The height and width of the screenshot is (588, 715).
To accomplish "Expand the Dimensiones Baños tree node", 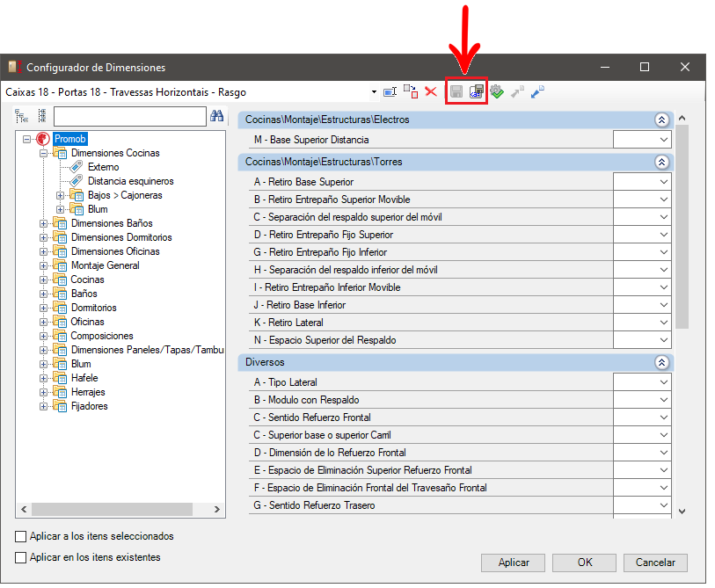I will (43, 223).
